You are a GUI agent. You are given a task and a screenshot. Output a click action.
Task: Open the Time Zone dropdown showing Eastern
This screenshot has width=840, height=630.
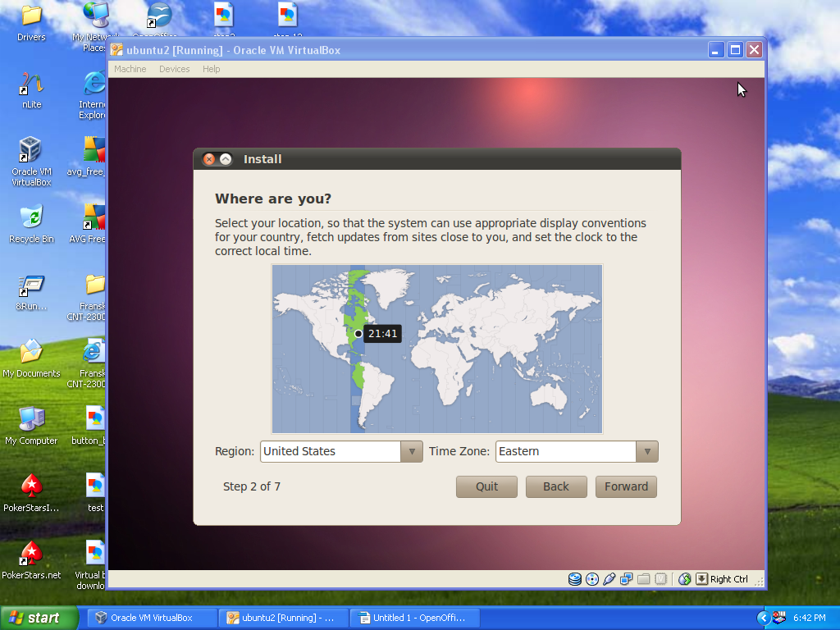577,452
